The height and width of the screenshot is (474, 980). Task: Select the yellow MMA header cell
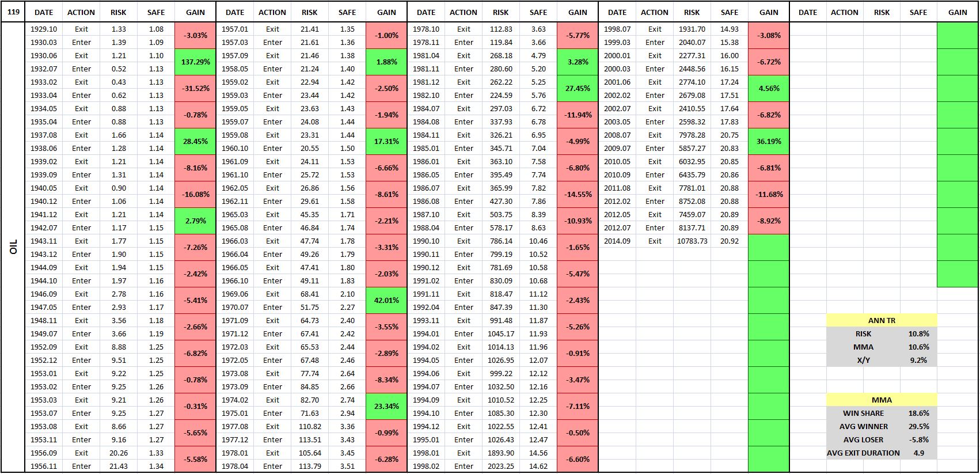[x=882, y=400]
